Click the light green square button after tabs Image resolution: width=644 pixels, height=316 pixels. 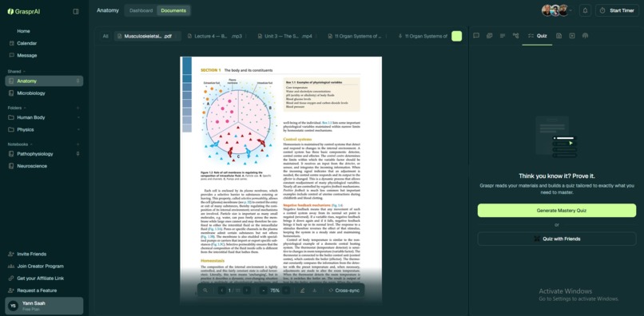pos(457,36)
